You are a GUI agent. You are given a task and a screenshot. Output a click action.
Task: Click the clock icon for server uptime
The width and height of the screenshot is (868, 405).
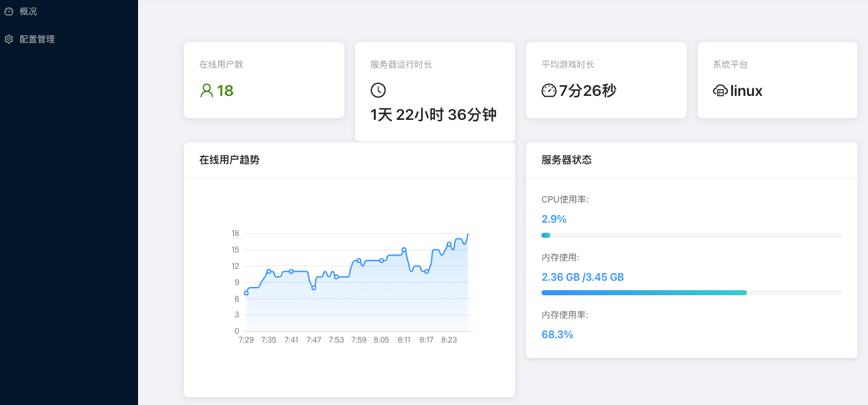pyautogui.click(x=378, y=90)
